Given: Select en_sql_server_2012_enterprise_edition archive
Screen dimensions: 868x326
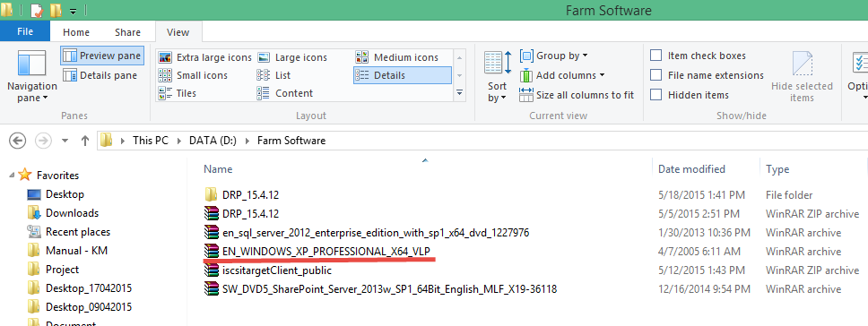Looking at the screenshot, I should pyautogui.click(x=376, y=233).
